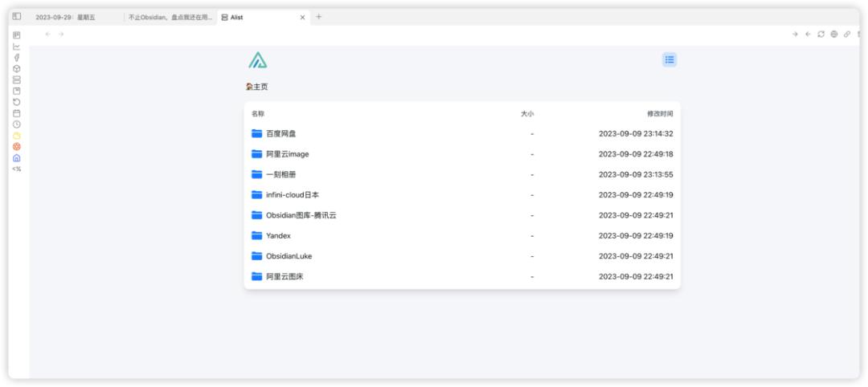Viewport: 868px width, 387px height.
Task: Click the left-pointing arrow next to the refresh icon
Action: (x=808, y=35)
